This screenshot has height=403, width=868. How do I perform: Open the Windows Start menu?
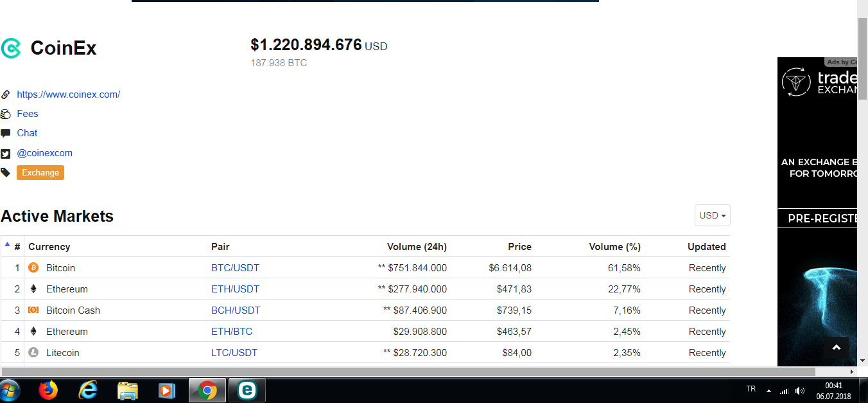coord(10,390)
